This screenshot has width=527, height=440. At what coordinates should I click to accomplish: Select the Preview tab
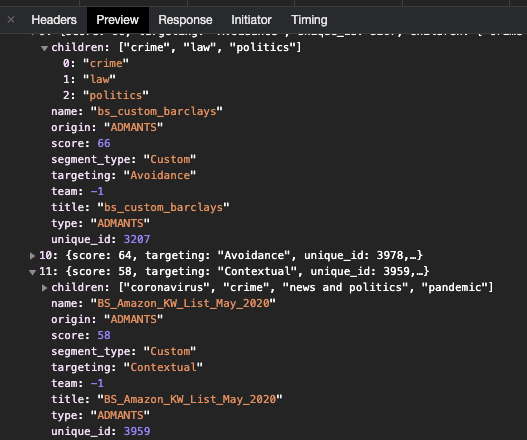pos(118,20)
